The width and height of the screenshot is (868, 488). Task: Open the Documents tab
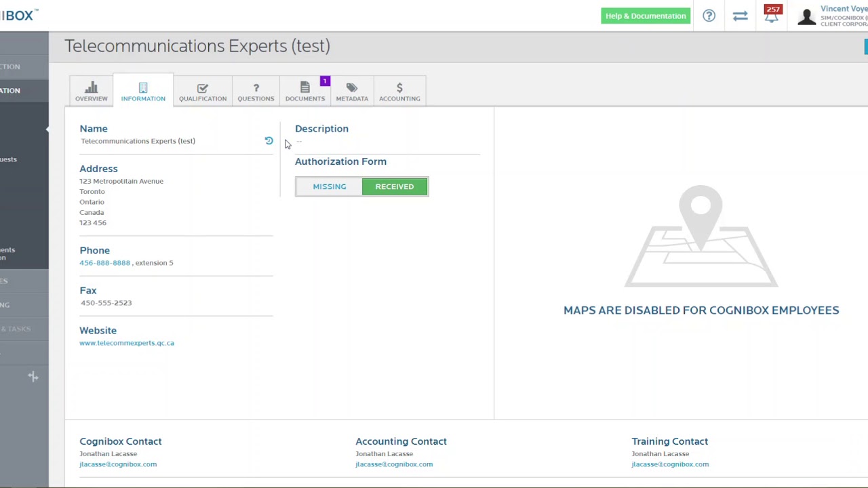(x=304, y=91)
